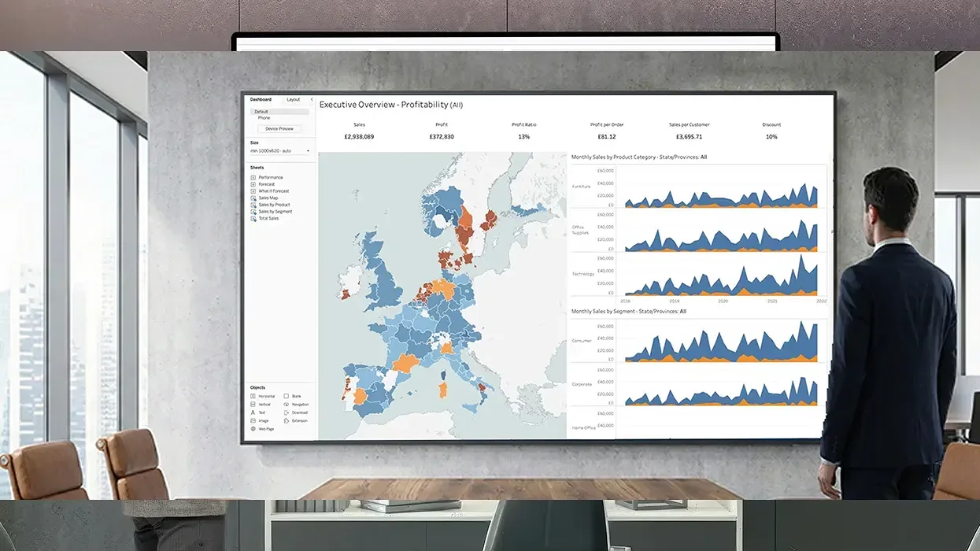Click the Executive Overview dashboard title
The image size is (980, 551).
[383, 105]
